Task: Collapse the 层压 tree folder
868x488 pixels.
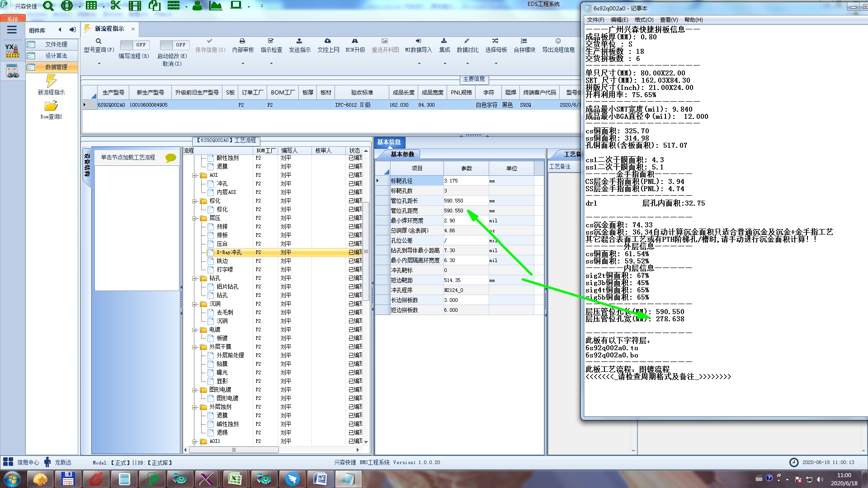Action: tap(194, 218)
